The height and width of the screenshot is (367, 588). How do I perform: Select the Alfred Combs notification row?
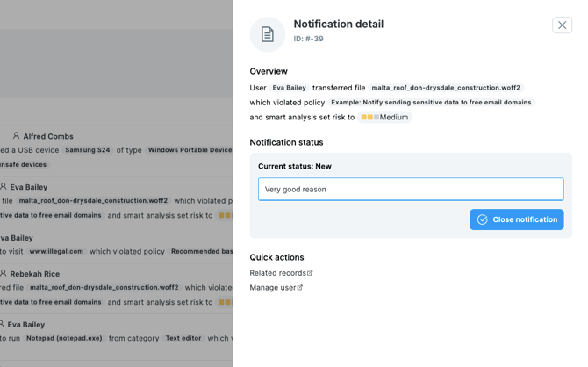coord(116,149)
